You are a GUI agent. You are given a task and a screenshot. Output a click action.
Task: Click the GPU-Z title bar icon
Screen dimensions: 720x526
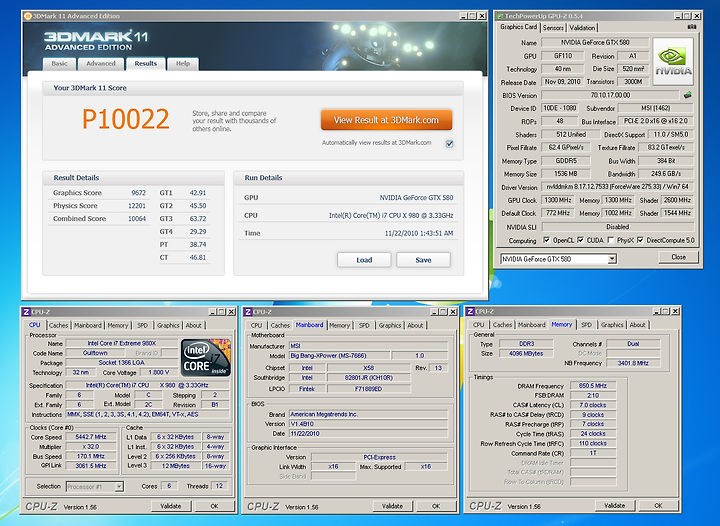click(x=500, y=16)
